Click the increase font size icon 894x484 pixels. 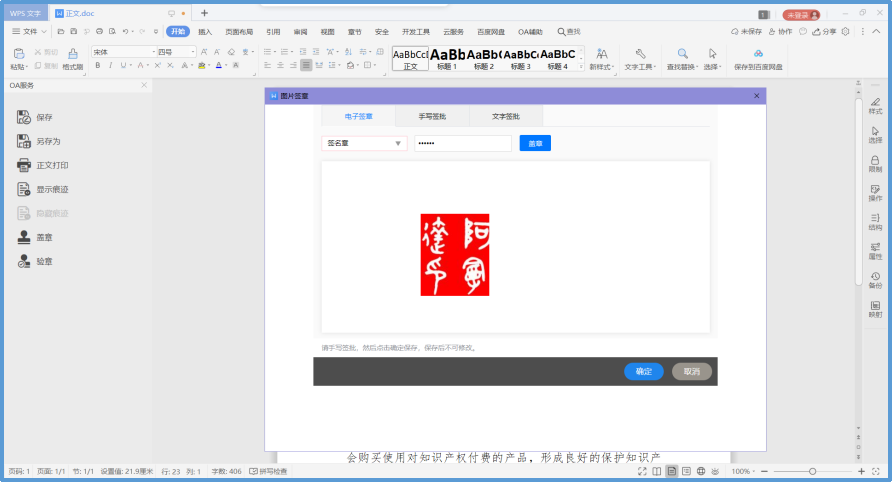[x=204, y=52]
